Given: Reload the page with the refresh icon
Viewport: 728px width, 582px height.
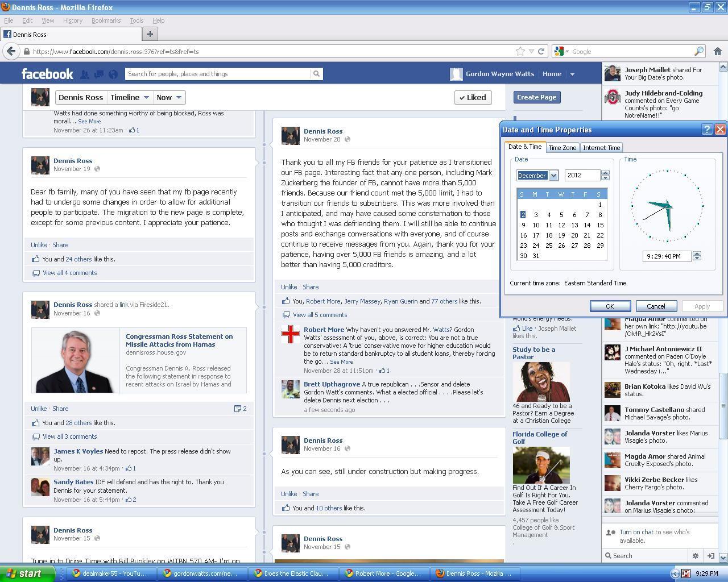Looking at the screenshot, I should point(541,51).
